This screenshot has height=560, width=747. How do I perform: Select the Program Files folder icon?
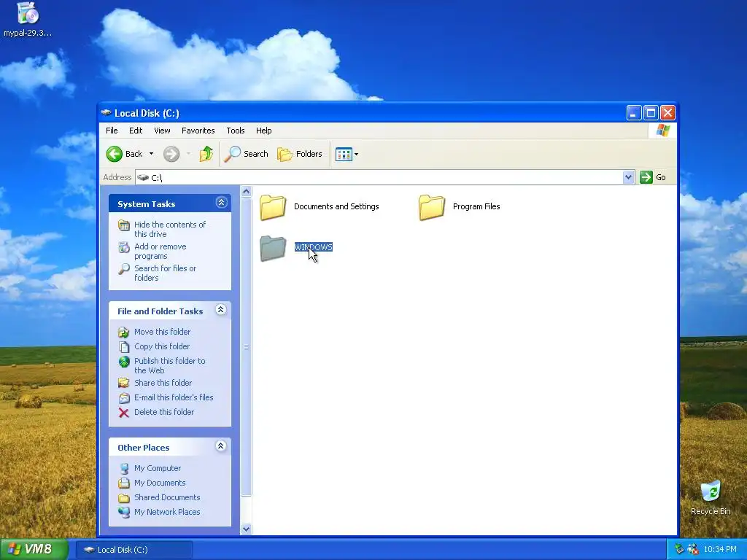click(432, 207)
